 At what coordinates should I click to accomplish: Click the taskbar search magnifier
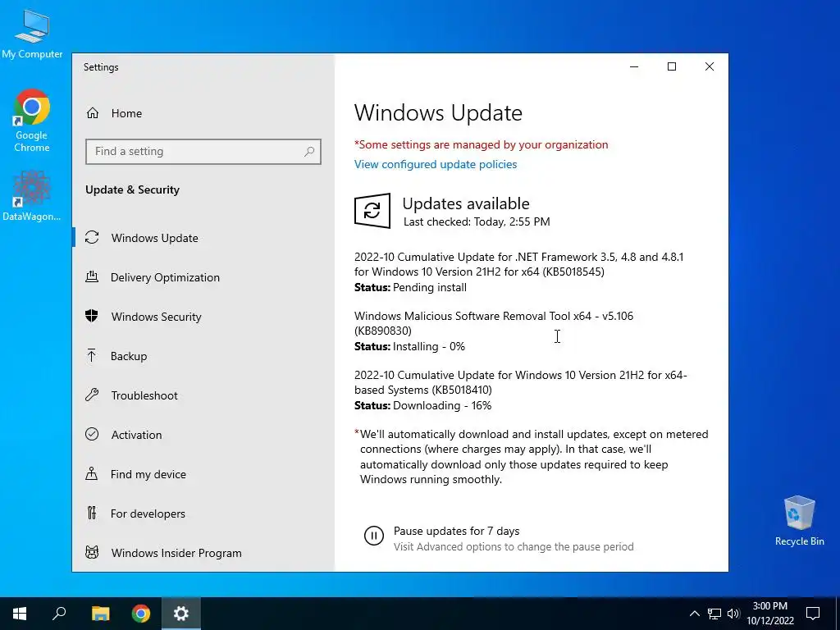[x=59, y=614]
